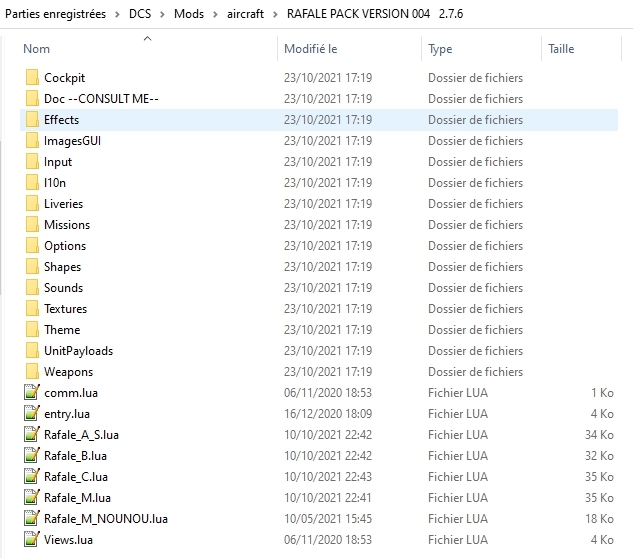Click the 34 Ko size of Rafale_A_S.lua
The width and height of the screenshot is (633, 558).
pos(599,434)
